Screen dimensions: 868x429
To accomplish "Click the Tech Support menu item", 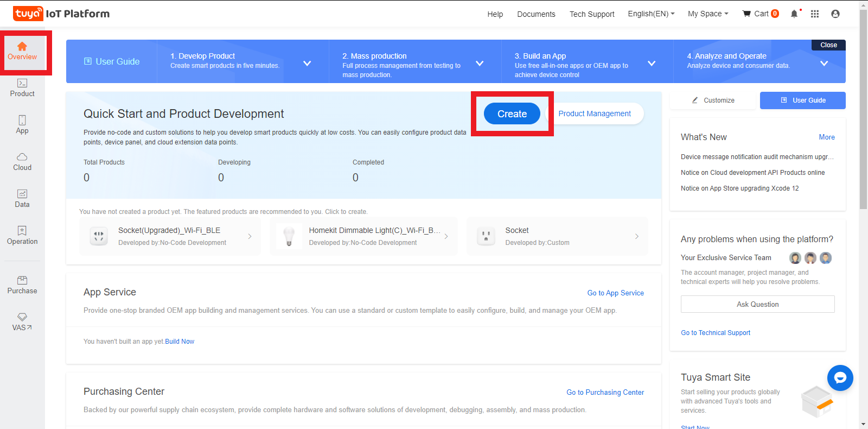I will 592,14.
